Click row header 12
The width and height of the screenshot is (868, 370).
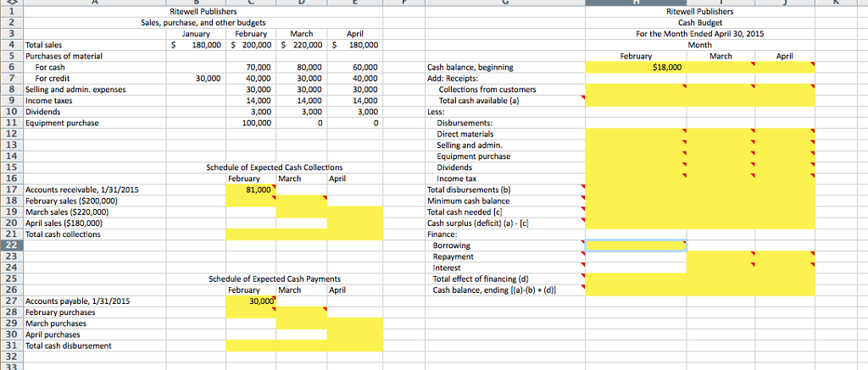(x=11, y=134)
